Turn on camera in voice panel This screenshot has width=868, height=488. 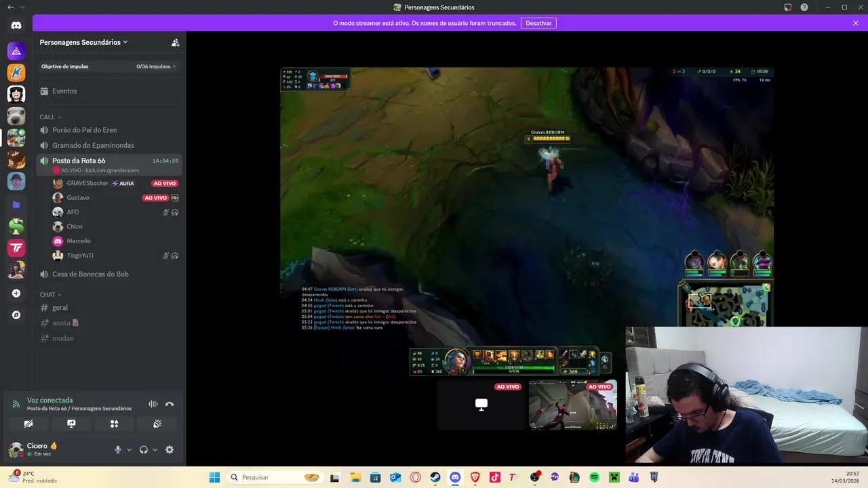pyautogui.click(x=28, y=424)
